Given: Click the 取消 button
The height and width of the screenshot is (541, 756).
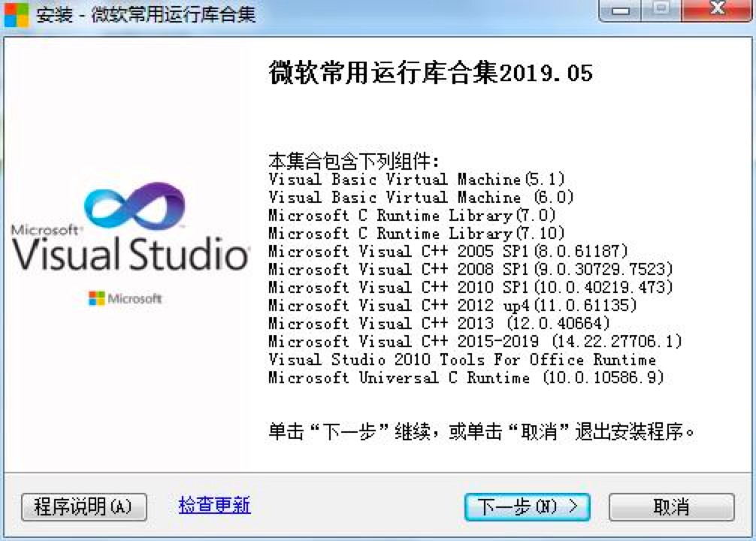Looking at the screenshot, I should 671,506.
